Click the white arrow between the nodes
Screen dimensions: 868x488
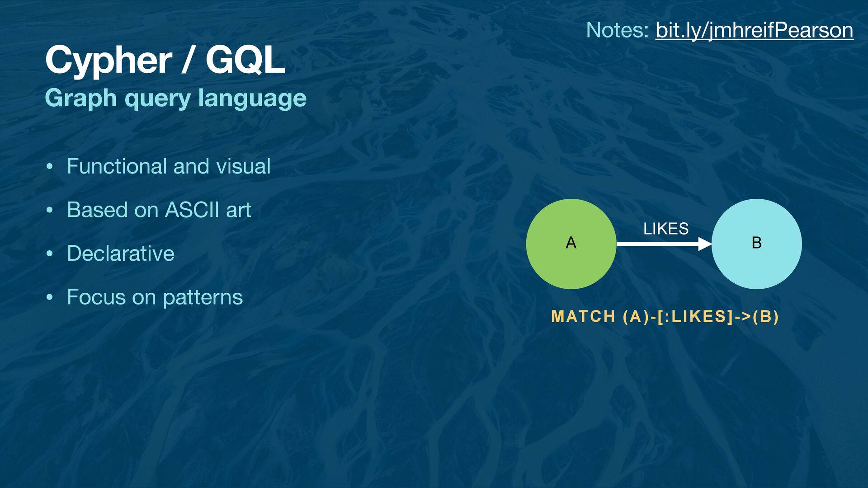point(664,244)
